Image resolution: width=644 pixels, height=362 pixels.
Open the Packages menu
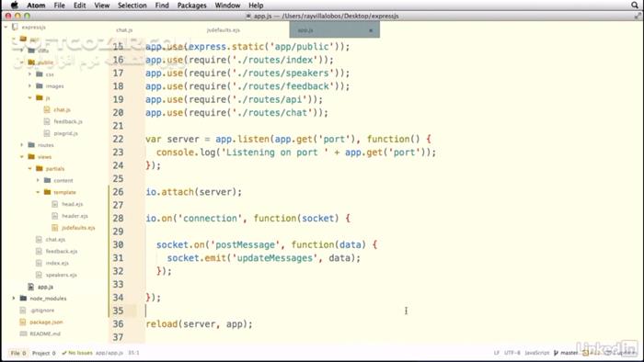[191, 6]
